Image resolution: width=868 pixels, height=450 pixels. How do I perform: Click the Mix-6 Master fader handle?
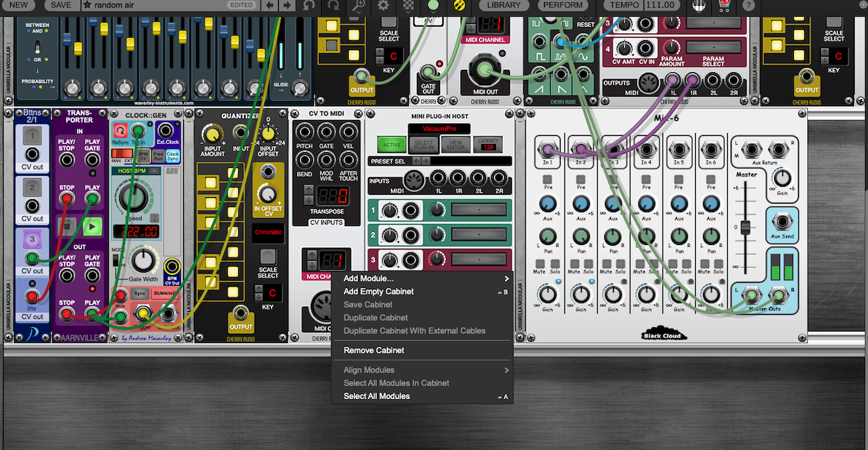[745, 228]
